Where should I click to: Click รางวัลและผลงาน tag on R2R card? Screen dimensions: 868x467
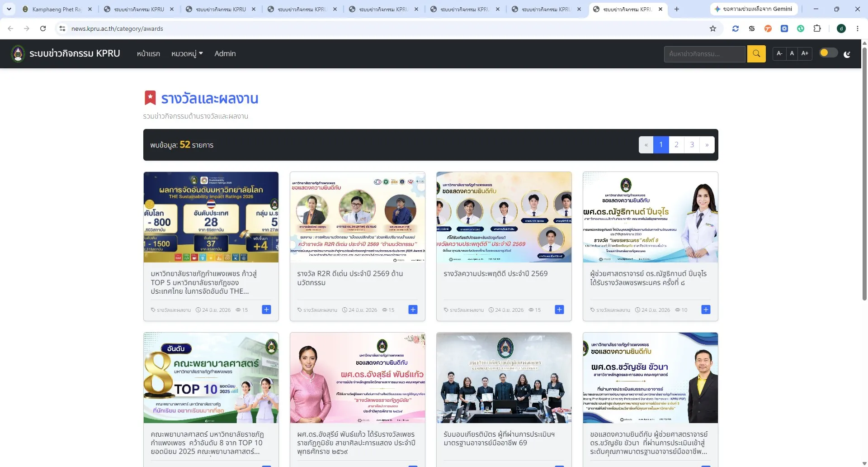(317, 310)
